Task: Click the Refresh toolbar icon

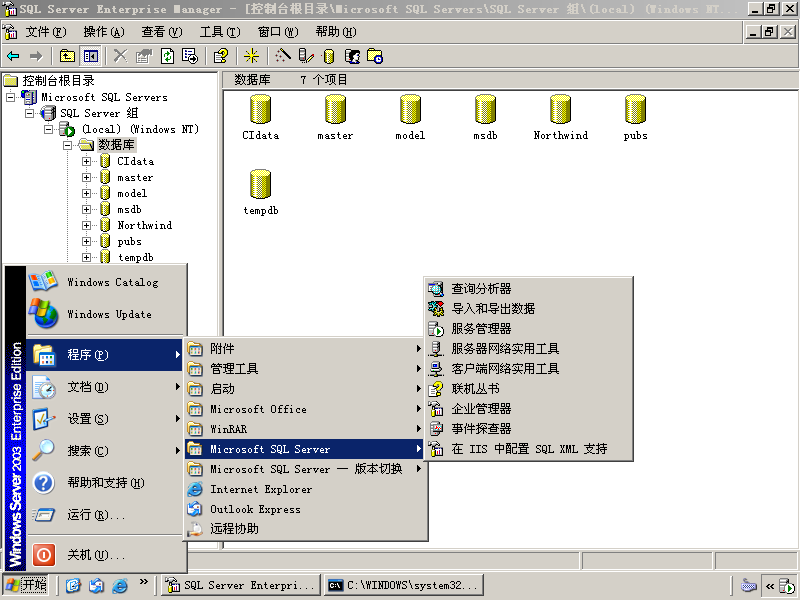Action: (167, 56)
